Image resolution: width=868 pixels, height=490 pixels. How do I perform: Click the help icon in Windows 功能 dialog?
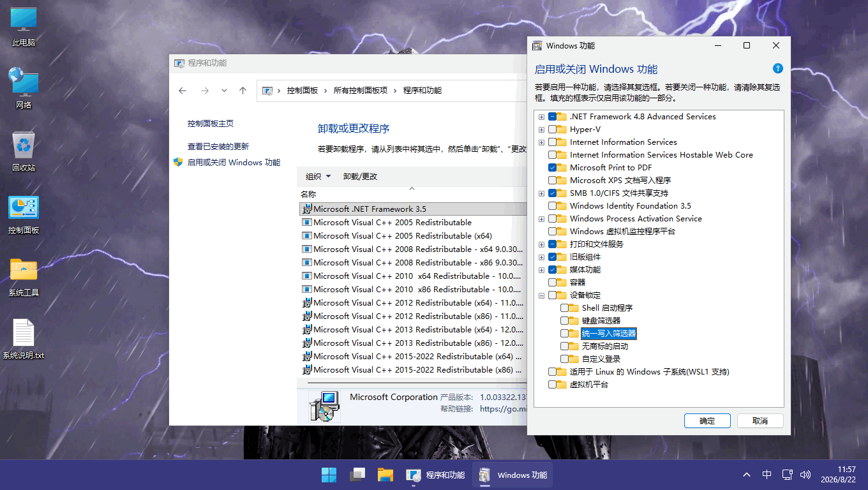tap(777, 69)
